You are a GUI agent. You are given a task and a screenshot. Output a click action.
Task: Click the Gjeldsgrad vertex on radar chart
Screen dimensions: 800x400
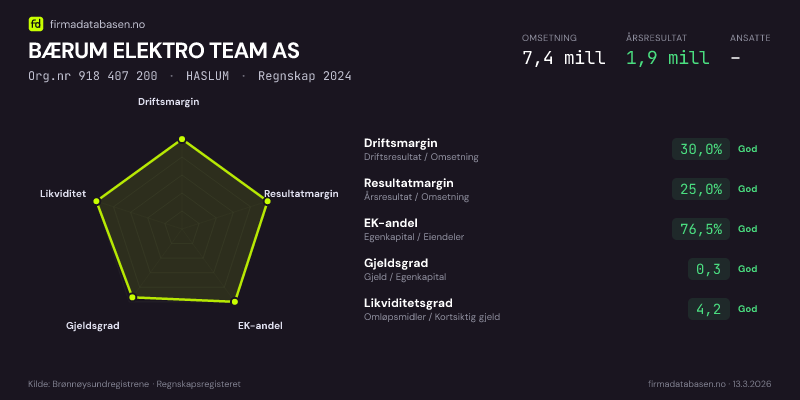point(131,297)
